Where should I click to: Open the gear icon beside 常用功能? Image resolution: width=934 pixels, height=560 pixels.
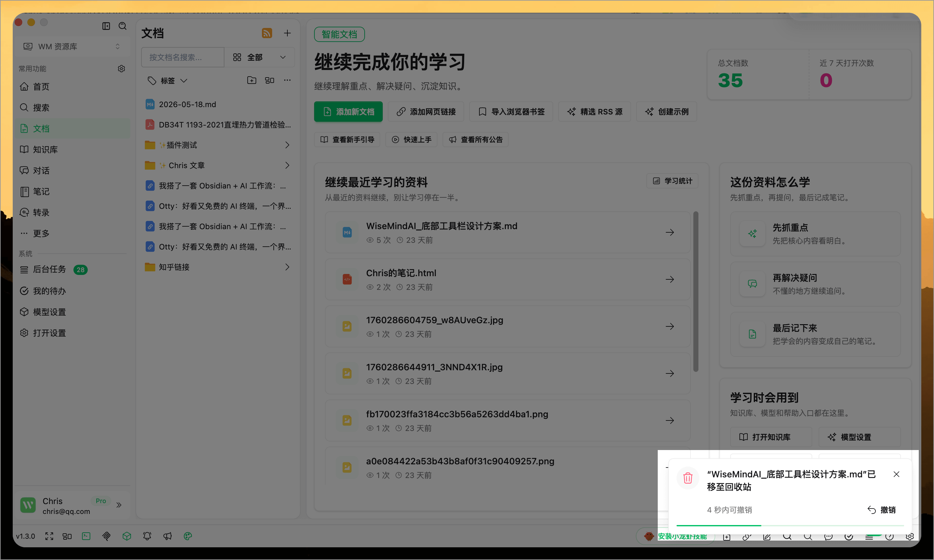tap(121, 69)
